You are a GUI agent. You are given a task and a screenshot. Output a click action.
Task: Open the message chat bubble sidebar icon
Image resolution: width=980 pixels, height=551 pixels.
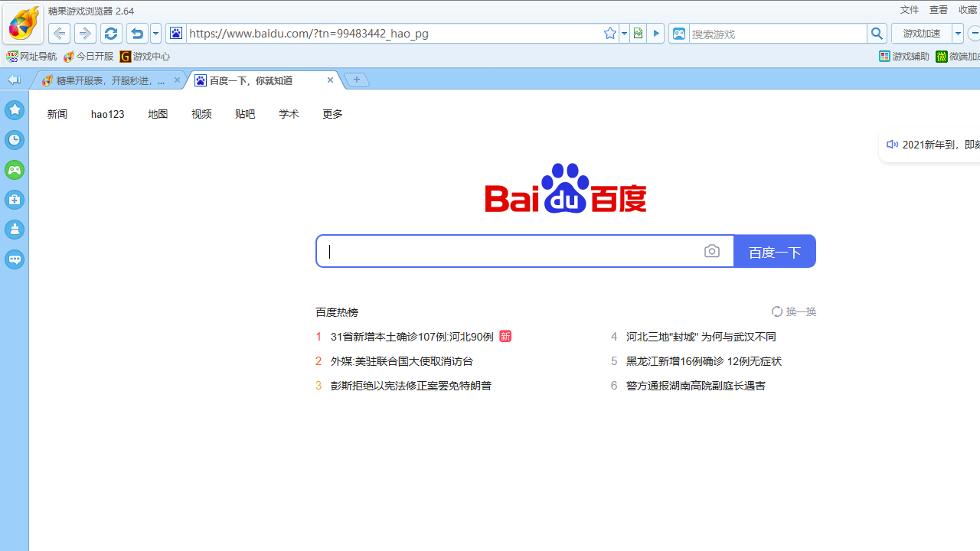[x=15, y=259]
